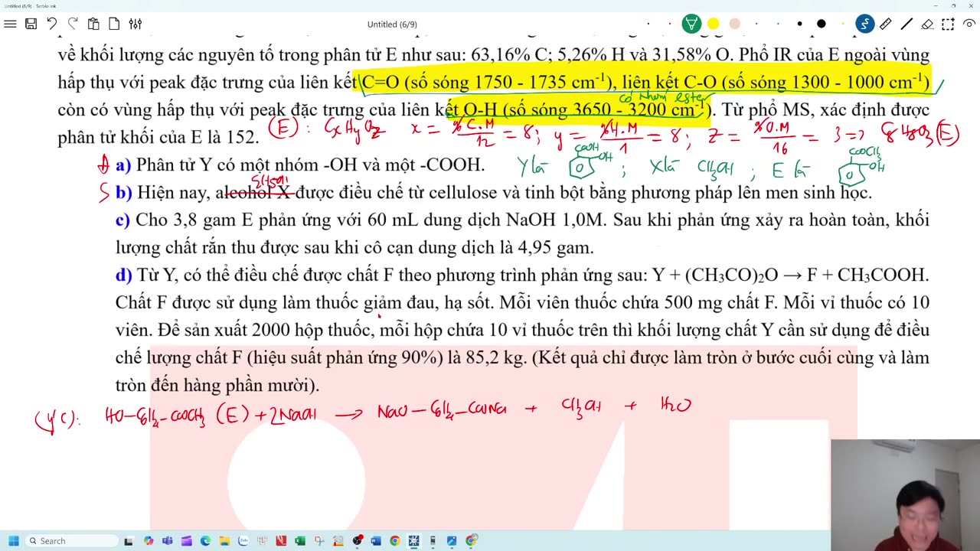Screen dimensions: 980x551
Task: Open Zalo from the taskbar
Action: (x=243, y=541)
